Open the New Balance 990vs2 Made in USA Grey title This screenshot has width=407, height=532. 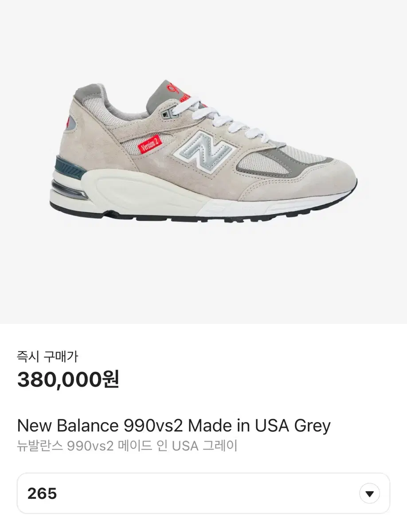tap(174, 426)
